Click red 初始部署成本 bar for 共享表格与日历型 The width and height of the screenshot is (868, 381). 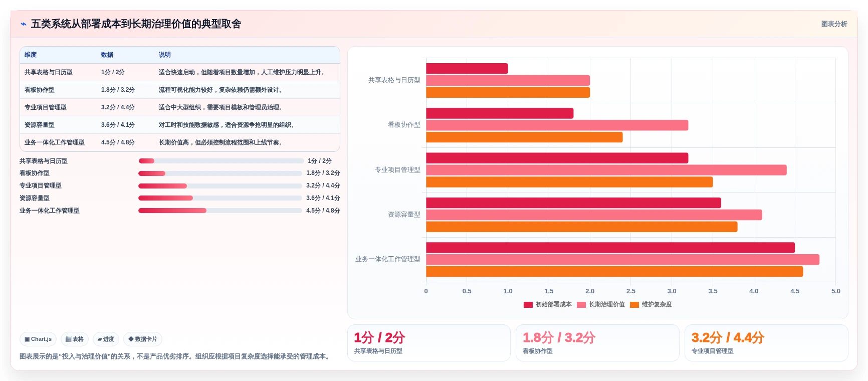[467, 69]
